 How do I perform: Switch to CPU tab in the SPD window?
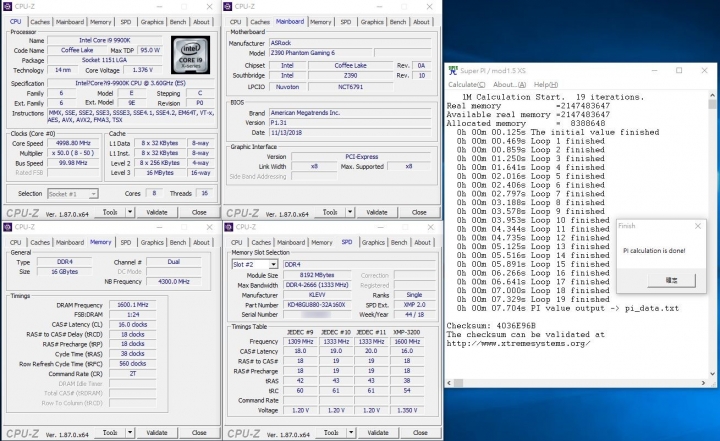pyautogui.click(x=236, y=242)
